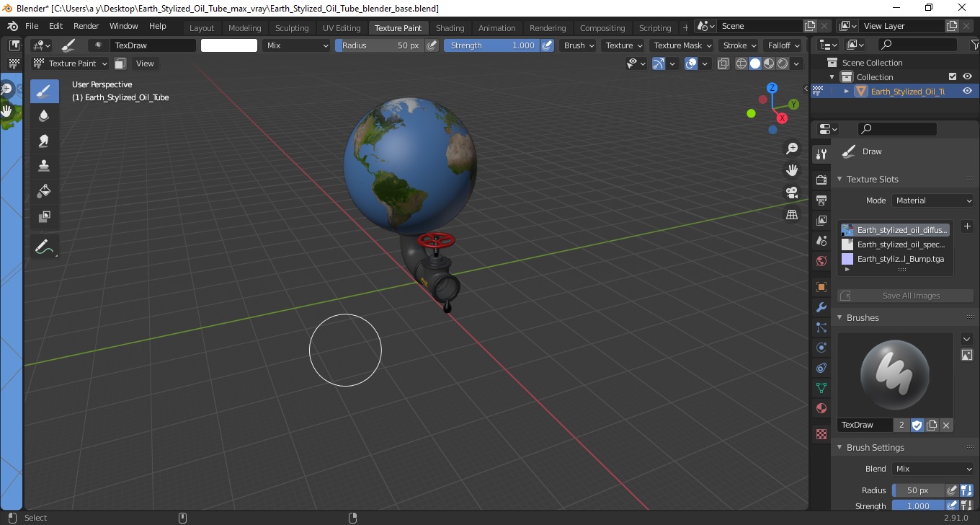Select the Fill bucket tool
Viewport: 980px width, 525px height.
coord(44,190)
